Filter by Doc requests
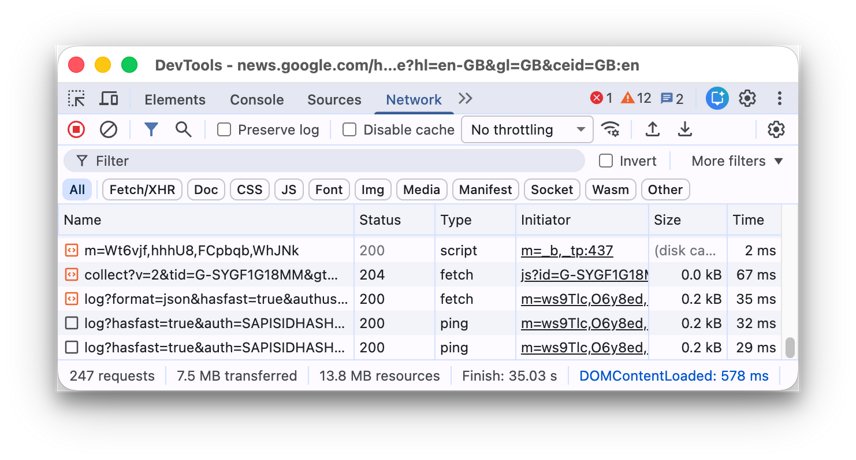This screenshot has height=460, width=856. (206, 189)
